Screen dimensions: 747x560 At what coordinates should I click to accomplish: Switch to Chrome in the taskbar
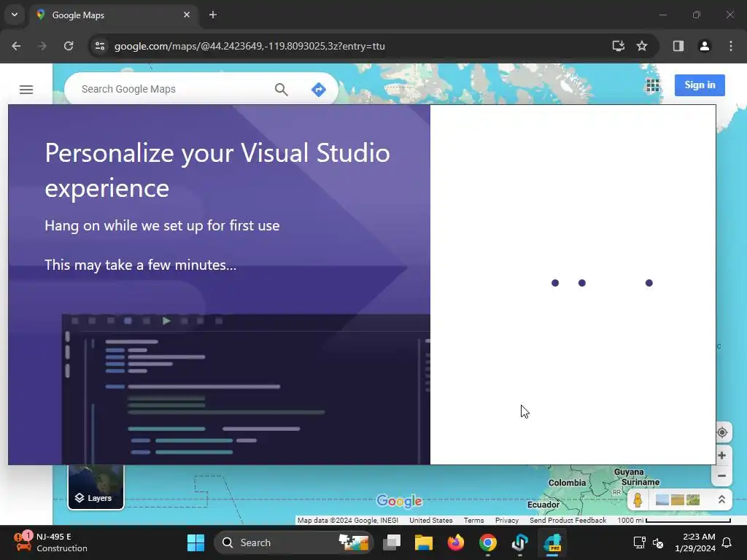pyautogui.click(x=487, y=542)
